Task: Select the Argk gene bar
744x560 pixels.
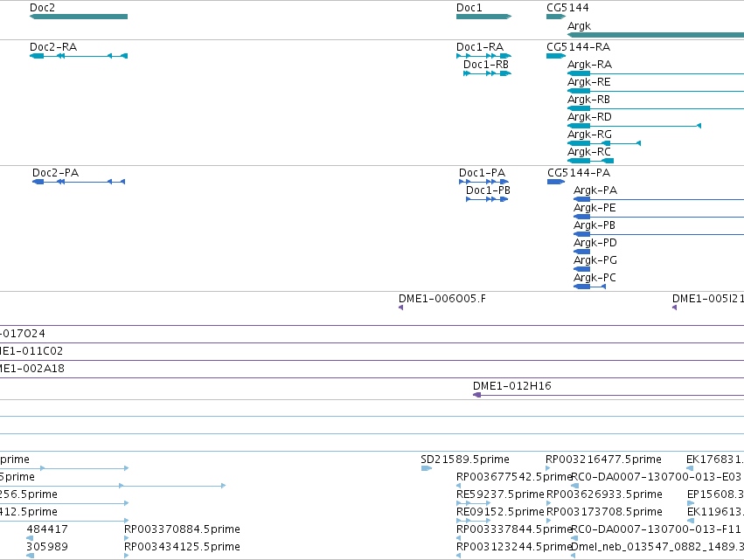Action: point(656,35)
